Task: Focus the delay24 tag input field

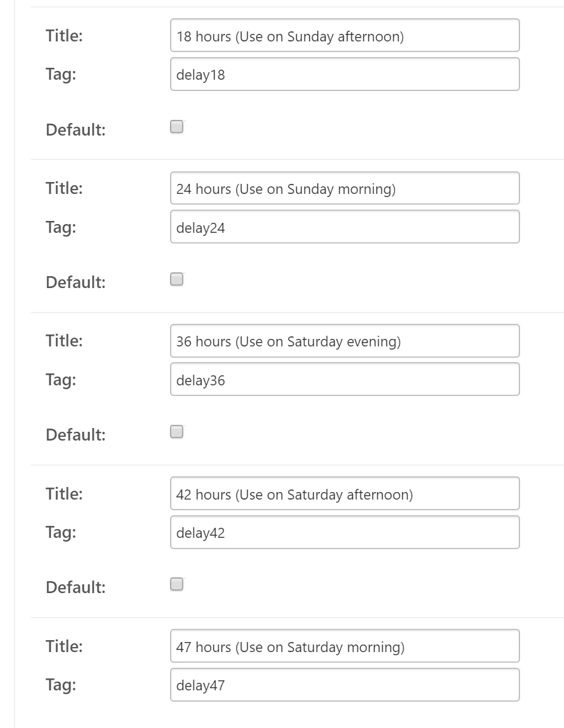Action: (344, 227)
